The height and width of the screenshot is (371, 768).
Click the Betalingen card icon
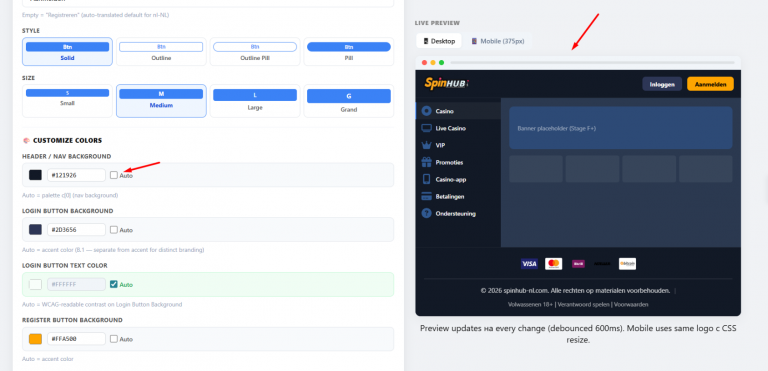(x=426, y=196)
